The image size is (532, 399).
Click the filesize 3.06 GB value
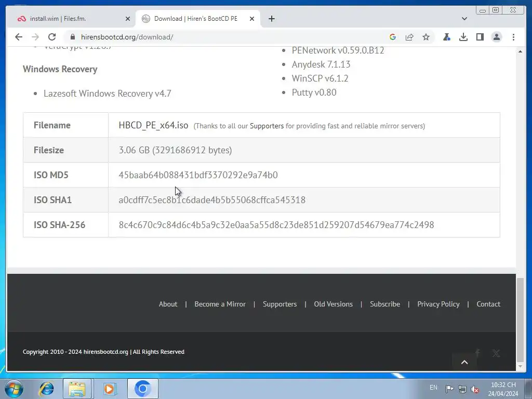tap(175, 150)
